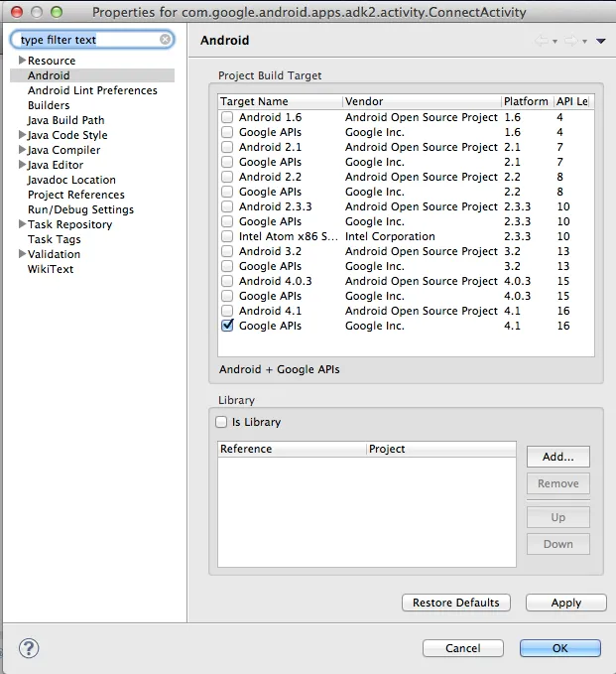Sort by the Target Name column header
The width and height of the screenshot is (616, 674).
[x=280, y=101]
